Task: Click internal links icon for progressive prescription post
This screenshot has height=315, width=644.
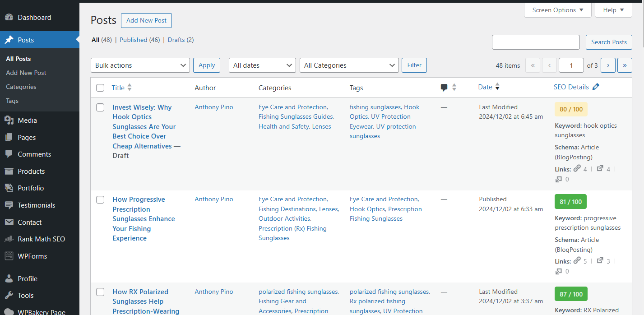Action: [x=577, y=261]
